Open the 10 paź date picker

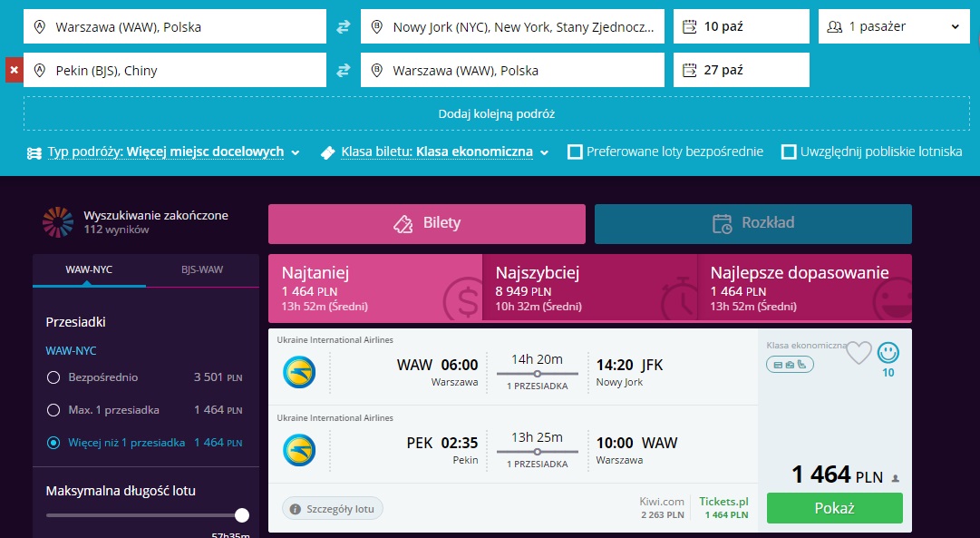tap(742, 27)
